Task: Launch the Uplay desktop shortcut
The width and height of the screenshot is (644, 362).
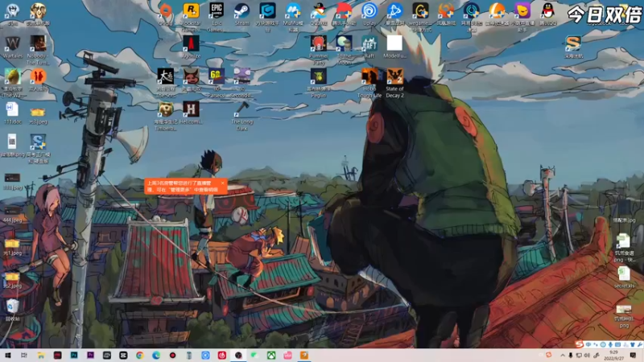Action: pyautogui.click(x=369, y=10)
